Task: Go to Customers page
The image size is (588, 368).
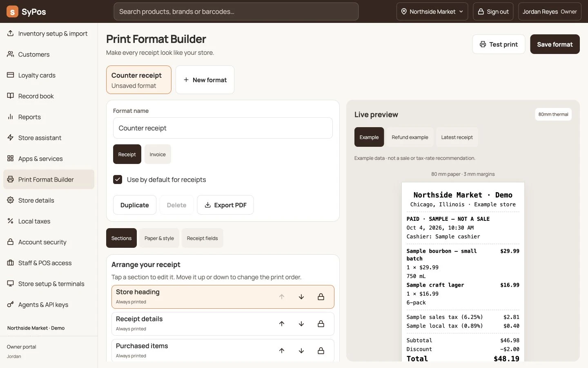Action: (49, 54)
